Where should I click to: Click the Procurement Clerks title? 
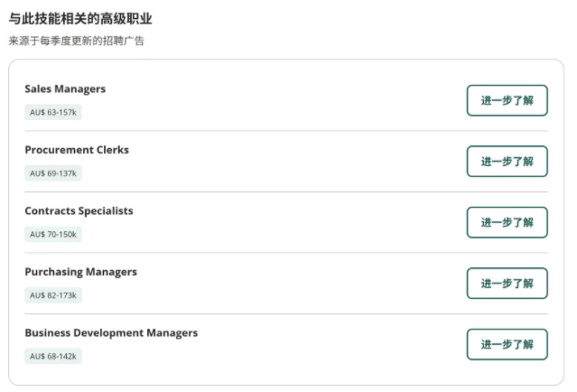tap(77, 150)
